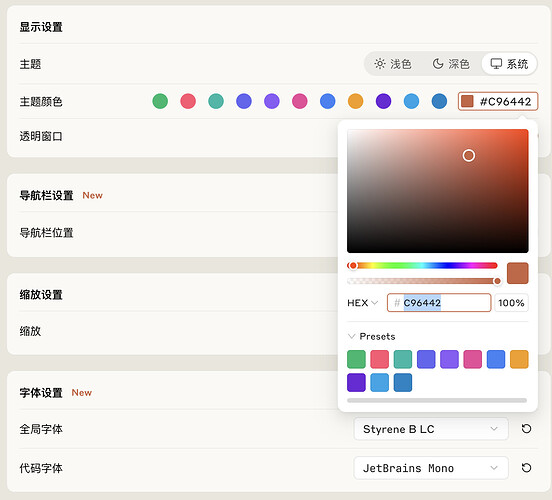Viewport: 552px width, 500px height.
Task: Click the 导航栏位置 row label
Action: [46, 233]
